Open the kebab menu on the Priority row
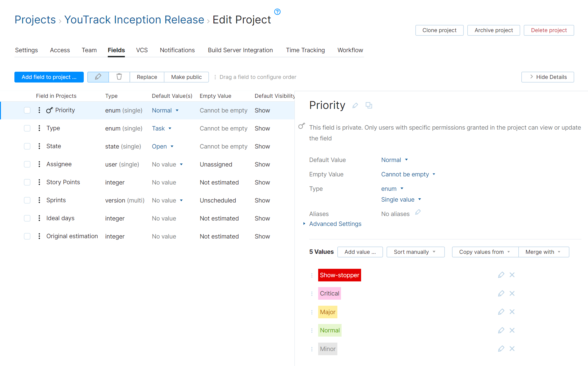The height and width of the screenshot is (366, 588). point(39,110)
